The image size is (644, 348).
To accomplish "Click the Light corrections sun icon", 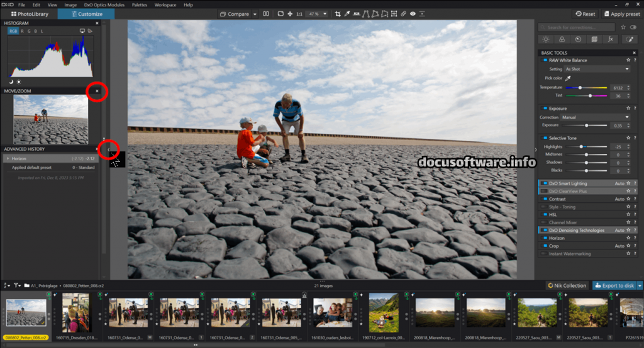I will coord(546,39).
